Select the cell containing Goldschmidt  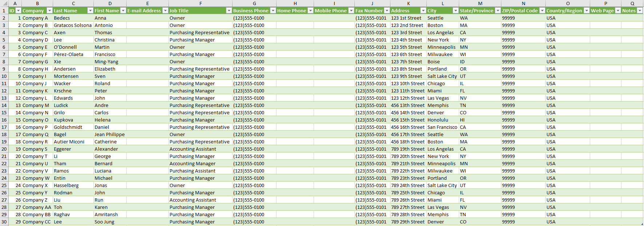pos(73,127)
